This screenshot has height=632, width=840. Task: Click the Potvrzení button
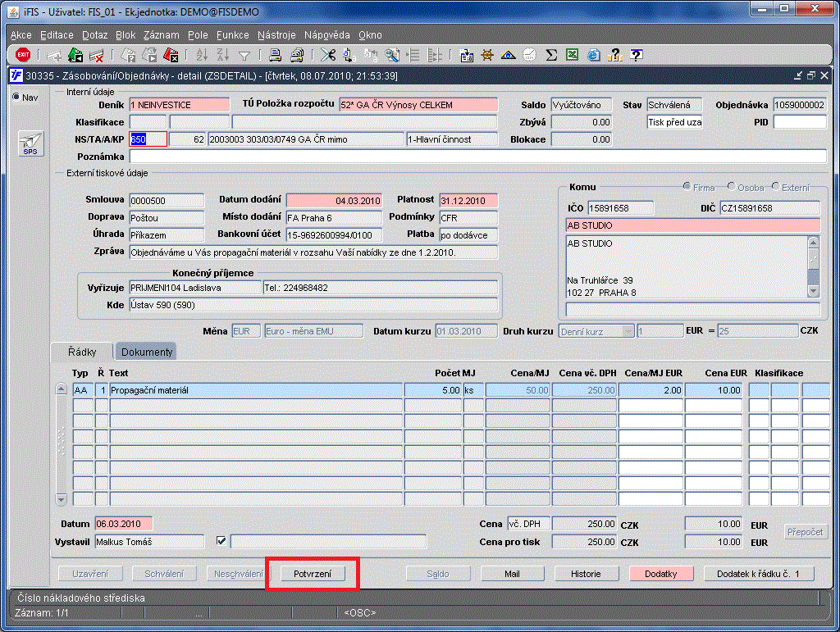tap(312, 574)
